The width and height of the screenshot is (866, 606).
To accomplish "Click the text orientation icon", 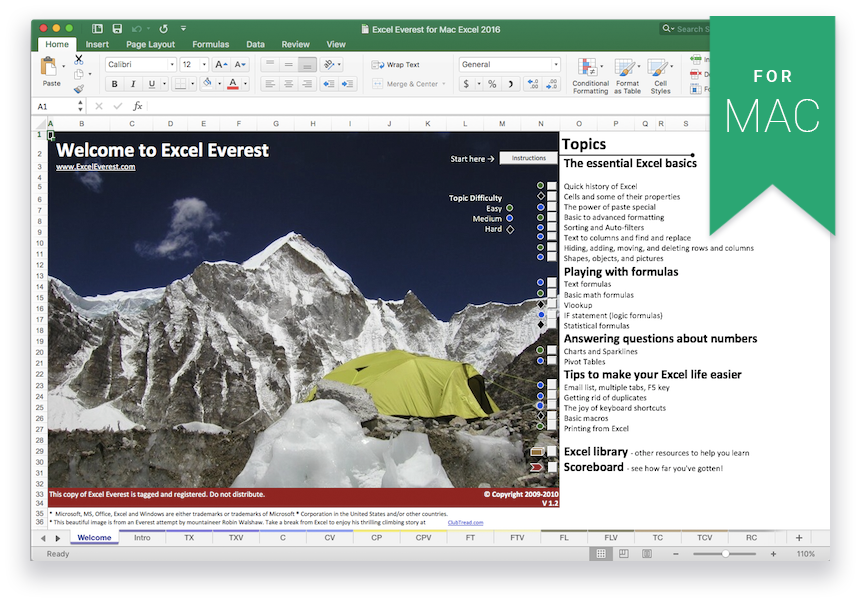I will point(329,65).
